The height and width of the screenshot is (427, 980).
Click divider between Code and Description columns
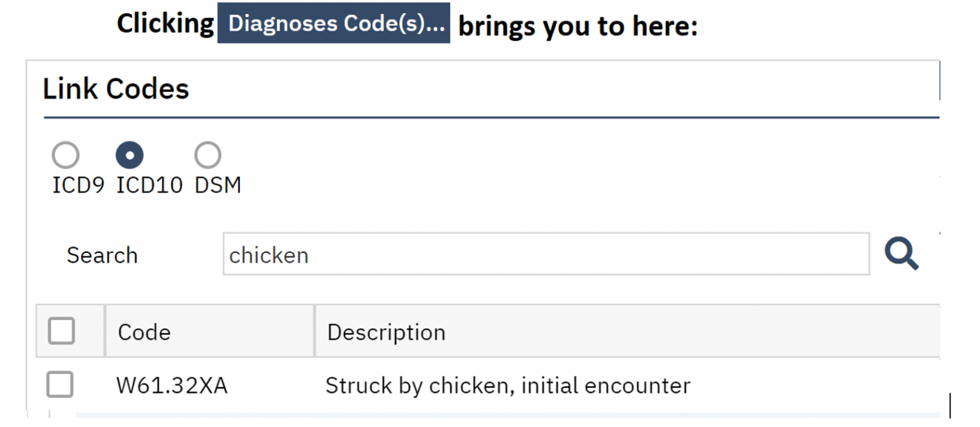coord(314,331)
